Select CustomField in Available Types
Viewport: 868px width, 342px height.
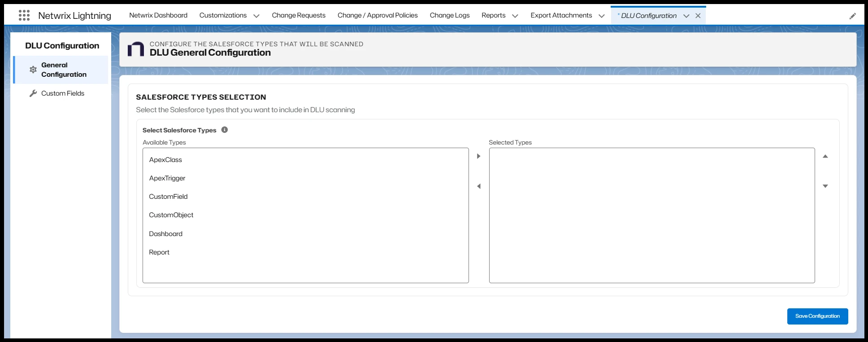point(305,197)
